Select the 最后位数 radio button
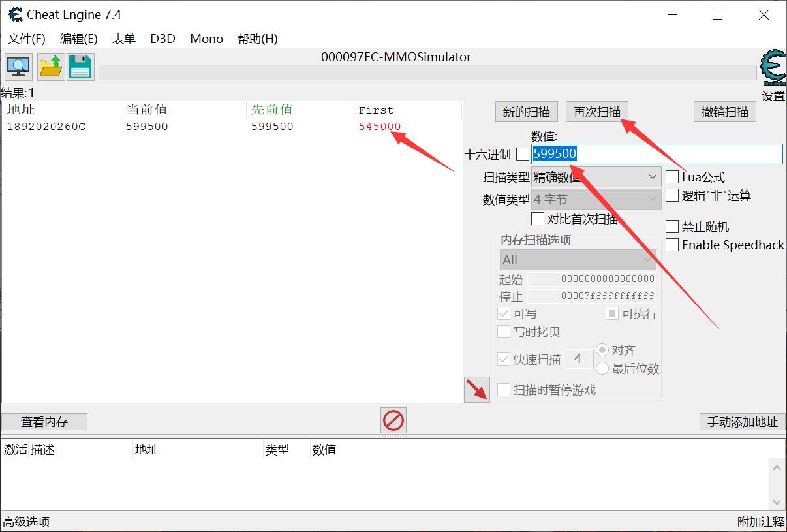The height and width of the screenshot is (532, 787). pos(602,368)
